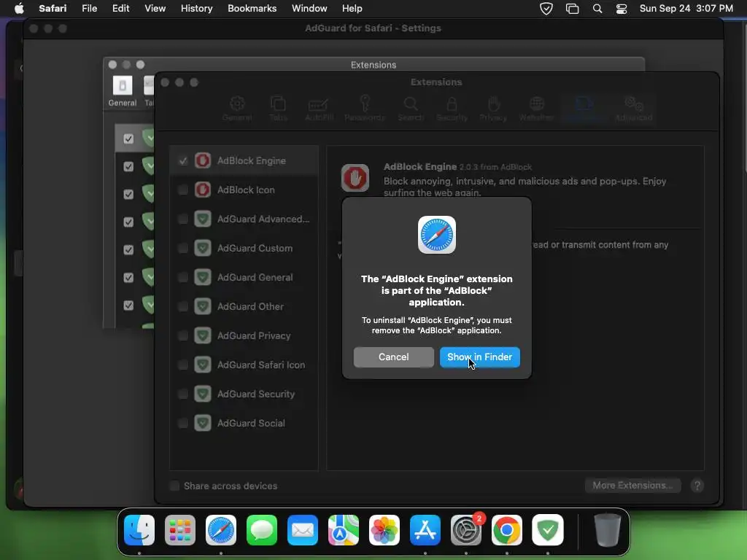
Task: Enable AdGuard Advanced checkbox
Action: tap(183, 219)
